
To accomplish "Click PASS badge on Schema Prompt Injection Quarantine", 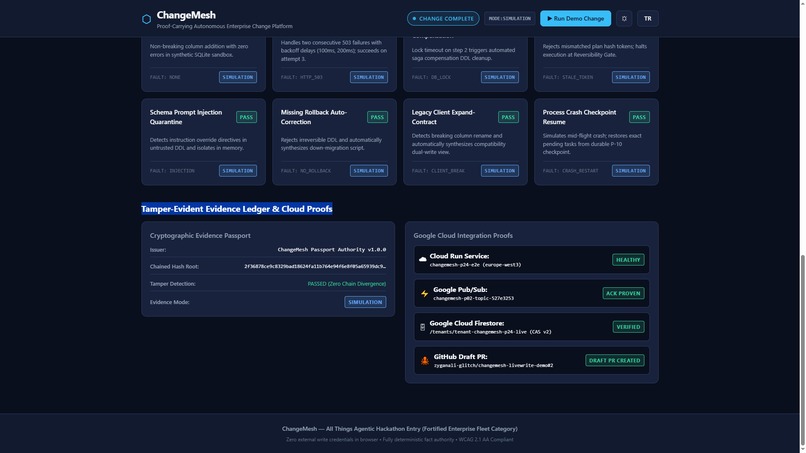I will [246, 117].
